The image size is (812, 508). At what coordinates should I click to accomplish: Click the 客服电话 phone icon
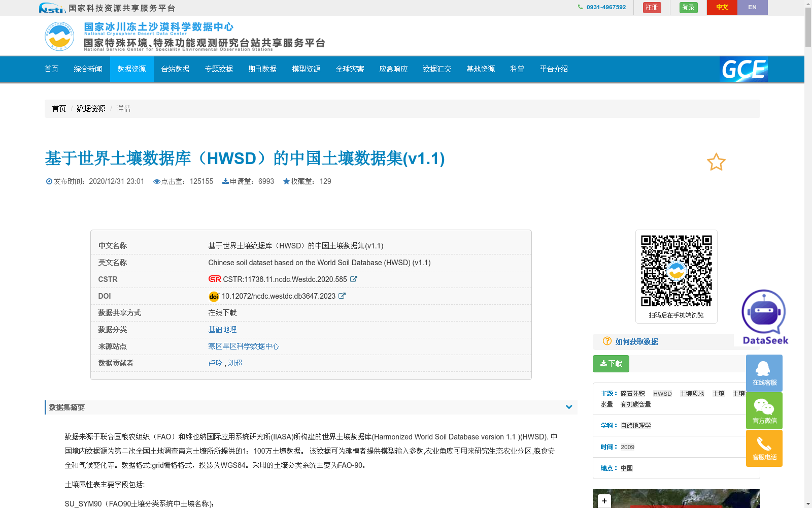click(x=764, y=445)
